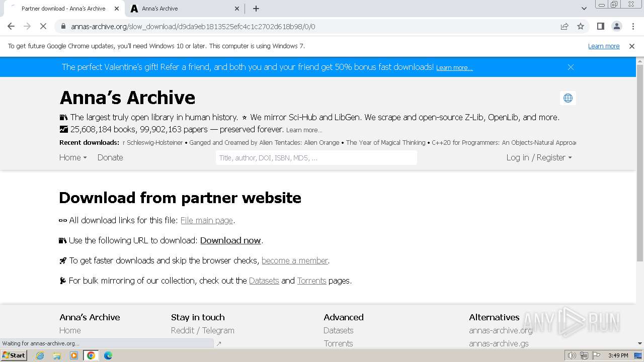Share this page using the share icon
This screenshot has height=362, width=644.
pyautogui.click(x=565, y=26)
